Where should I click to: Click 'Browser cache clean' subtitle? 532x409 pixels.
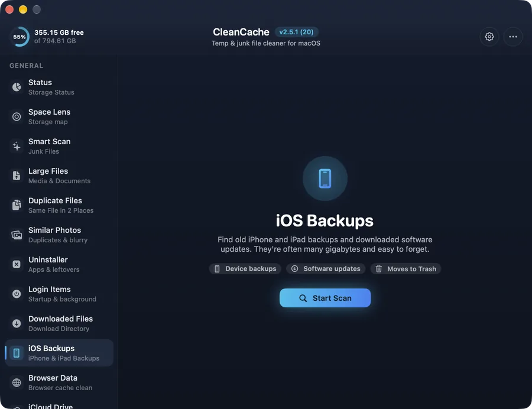tap(60, 388)
